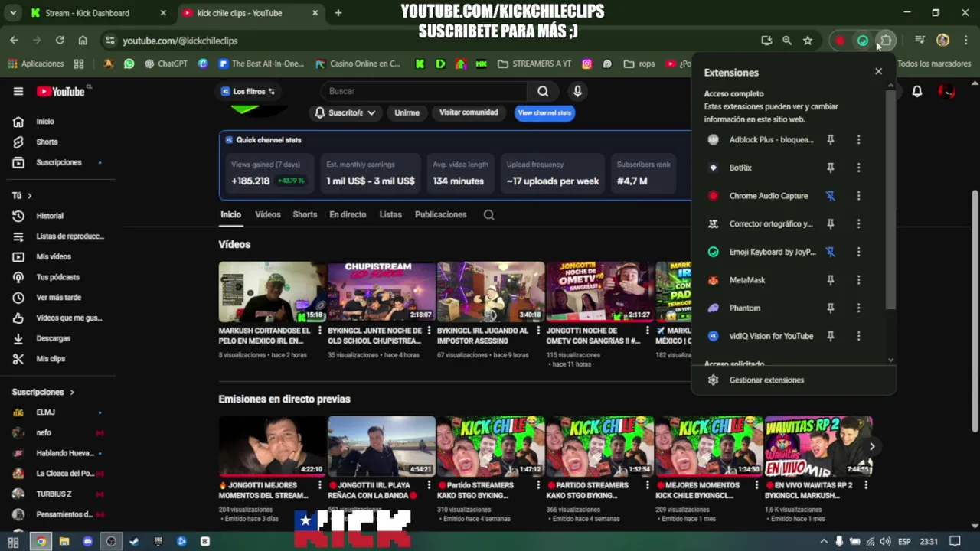This screenshot has width=980, height=551.
Task: Expand the Suscrito subscription dropdown
Action: [x=345, y=112]
